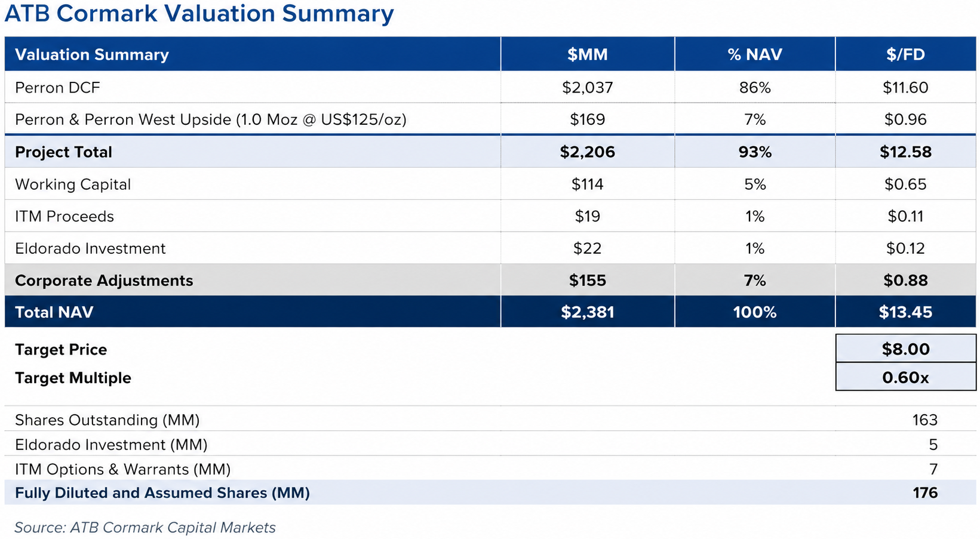The height and width of the screenshot is (539, 980).
Task: Select the "$8.00" target price box
Action: (x=905, y=349)
